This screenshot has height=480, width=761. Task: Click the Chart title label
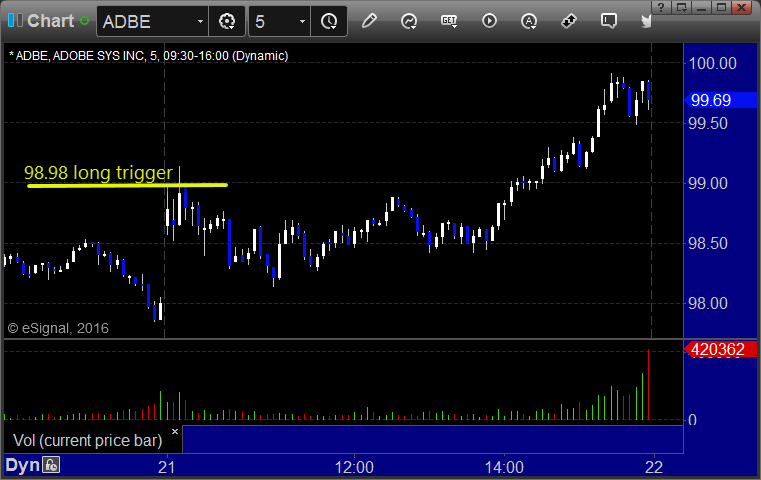(50, 21)
